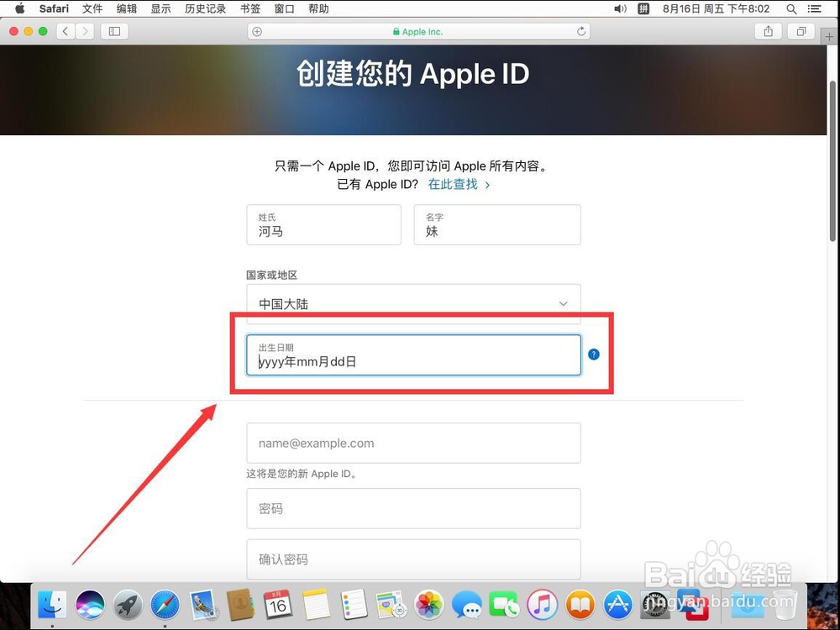Open iTunes music icon in Dock

(542, 606)
